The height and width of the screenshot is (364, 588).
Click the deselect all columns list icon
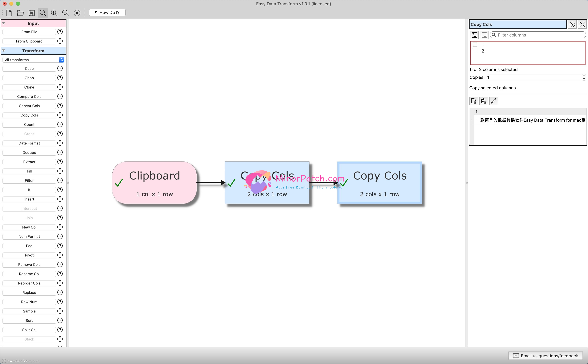(x=484, y=35)
